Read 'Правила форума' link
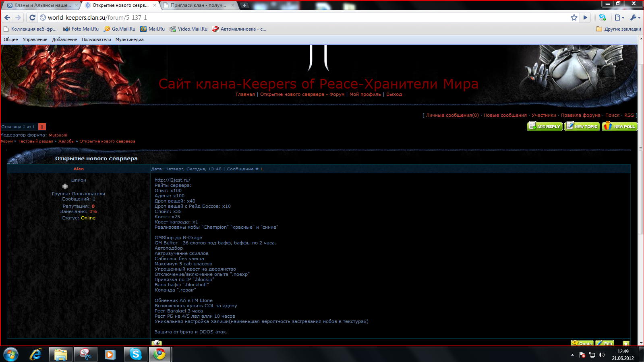The image size is (644, 362). pos(581,115)
